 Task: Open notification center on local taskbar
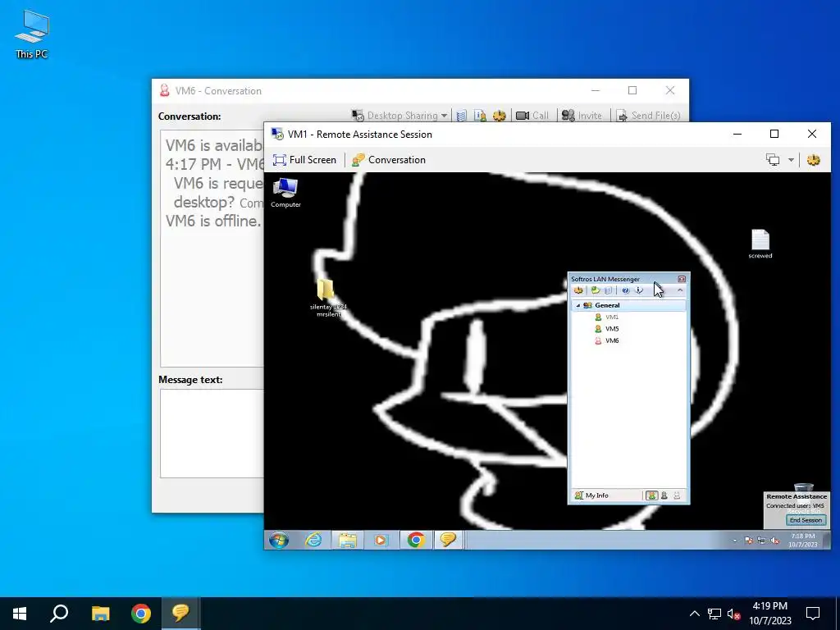[813, 614]
